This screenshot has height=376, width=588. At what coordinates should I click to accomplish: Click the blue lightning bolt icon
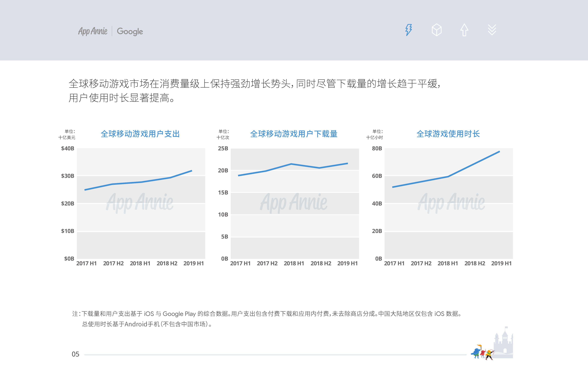[409, 30]
